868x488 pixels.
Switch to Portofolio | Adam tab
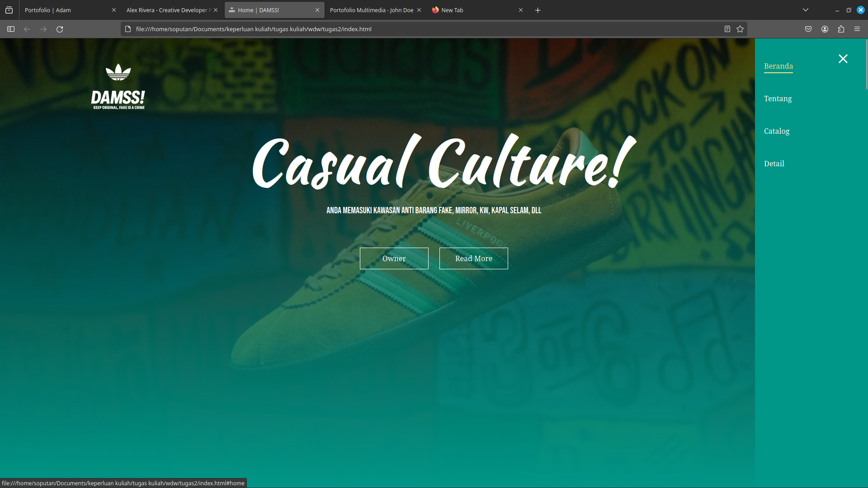[x=63, y=10]
